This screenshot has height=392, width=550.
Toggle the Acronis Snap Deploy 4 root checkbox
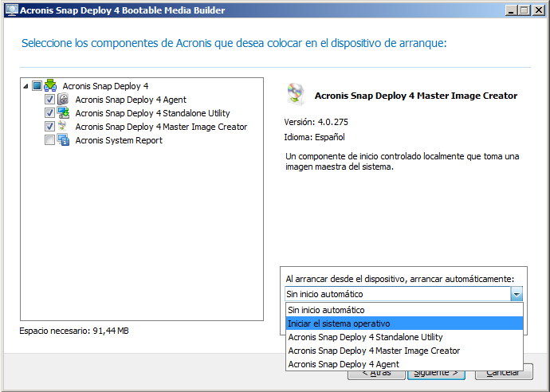[37, 85]
